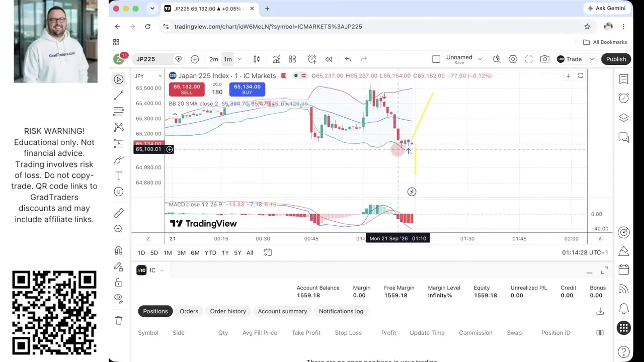Create an alert from the toolbar
The height and width of the screenshot is (362, 644).
click(x=312, y=59)
